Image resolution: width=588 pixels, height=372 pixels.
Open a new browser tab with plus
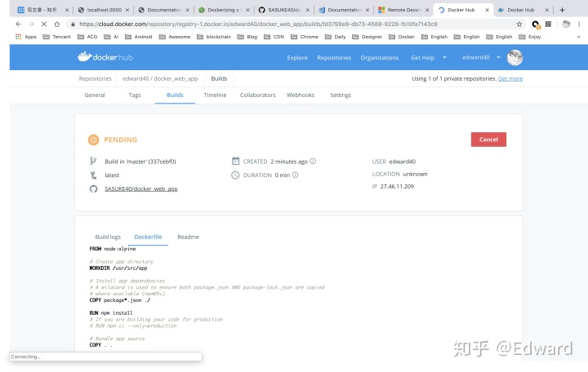point(562,10)
